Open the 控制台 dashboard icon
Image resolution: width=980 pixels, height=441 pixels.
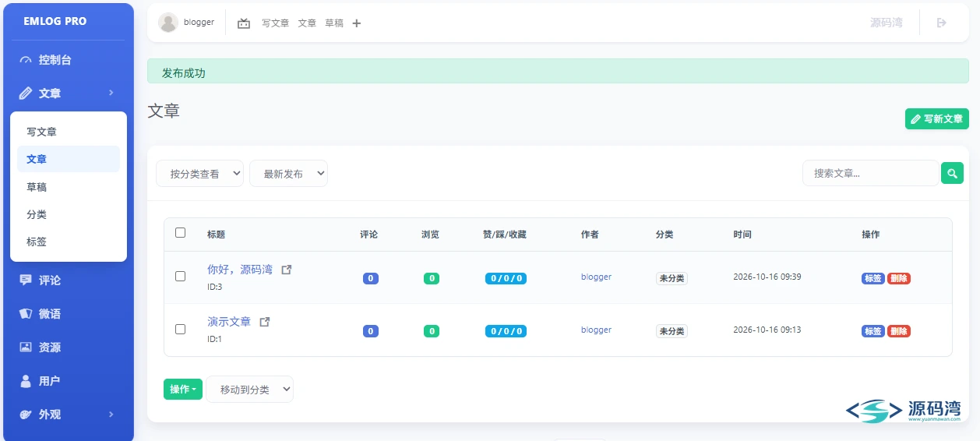pos(26,60)
